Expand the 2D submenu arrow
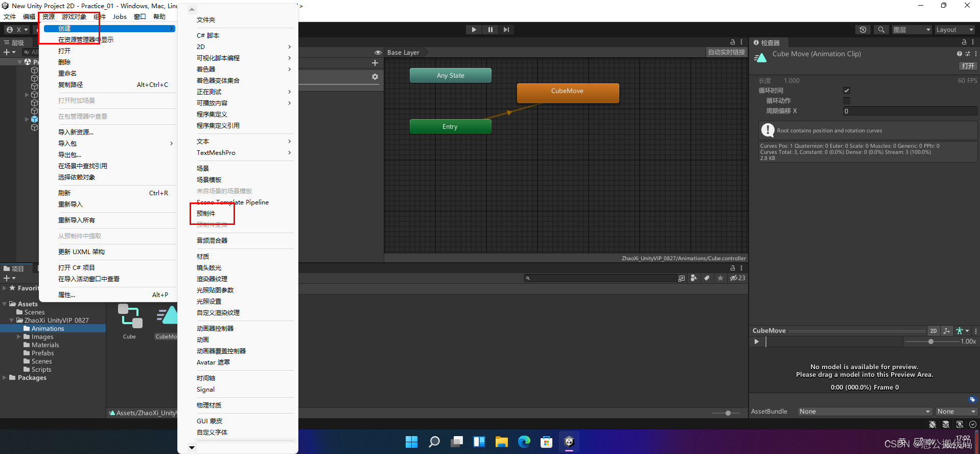The image size is (980, 454). pyautogui.click(x=289, y=47)
